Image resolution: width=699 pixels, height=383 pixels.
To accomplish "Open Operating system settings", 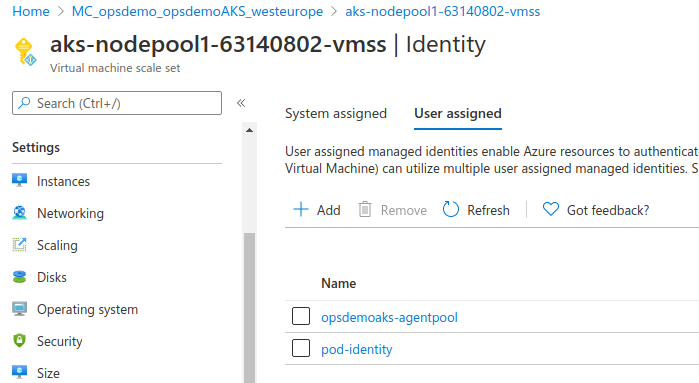I will [x=87, y=309].
